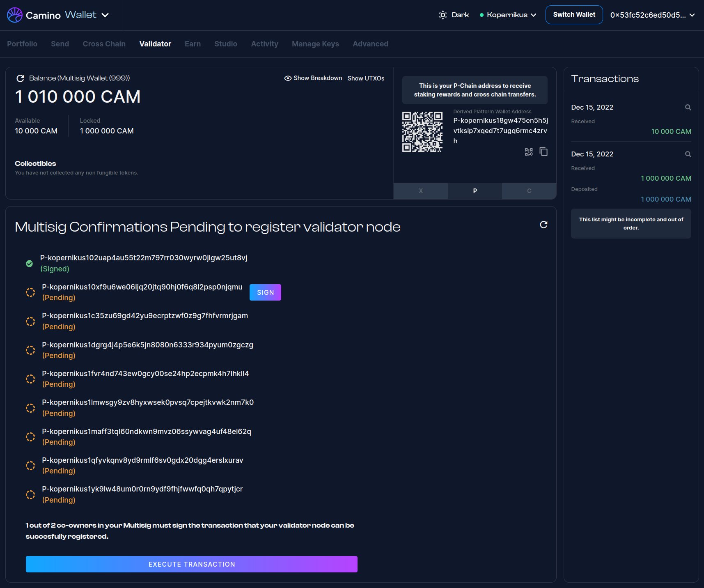
Task: Select the X chain address tab
Action: [x=421, y=191]
